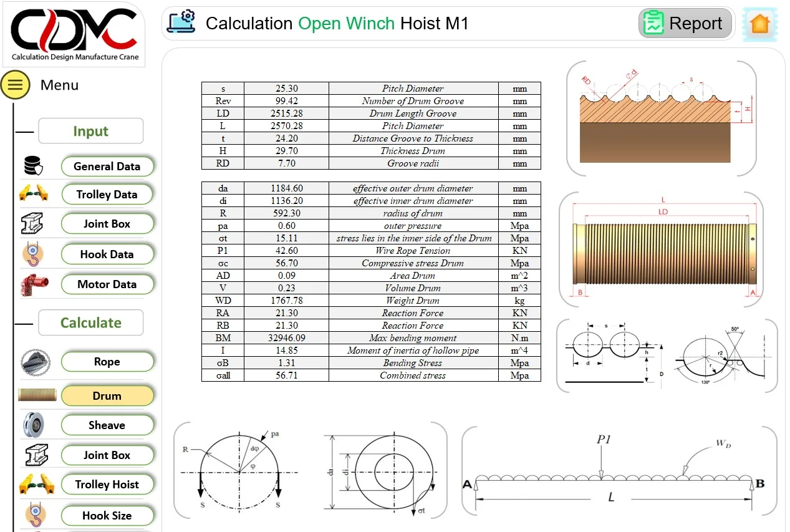The image size is (790, 532).
Task: Select the Calculate section header
Action: 91,322
